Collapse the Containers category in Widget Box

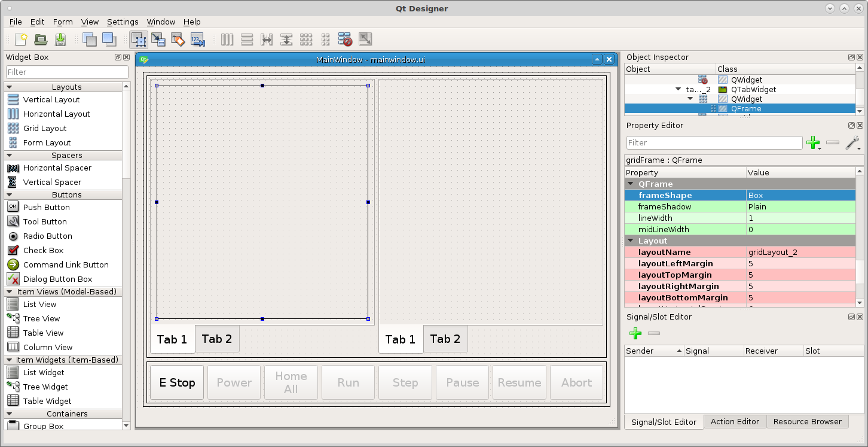pyautogui.click(x=9, y=413)
